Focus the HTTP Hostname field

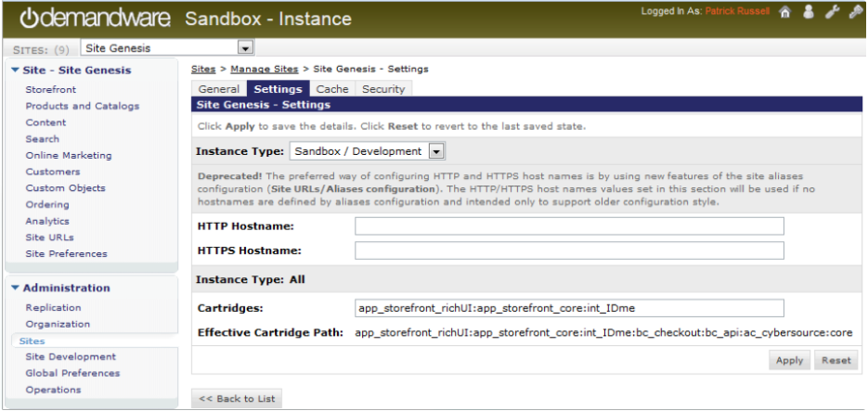(569, 226)
